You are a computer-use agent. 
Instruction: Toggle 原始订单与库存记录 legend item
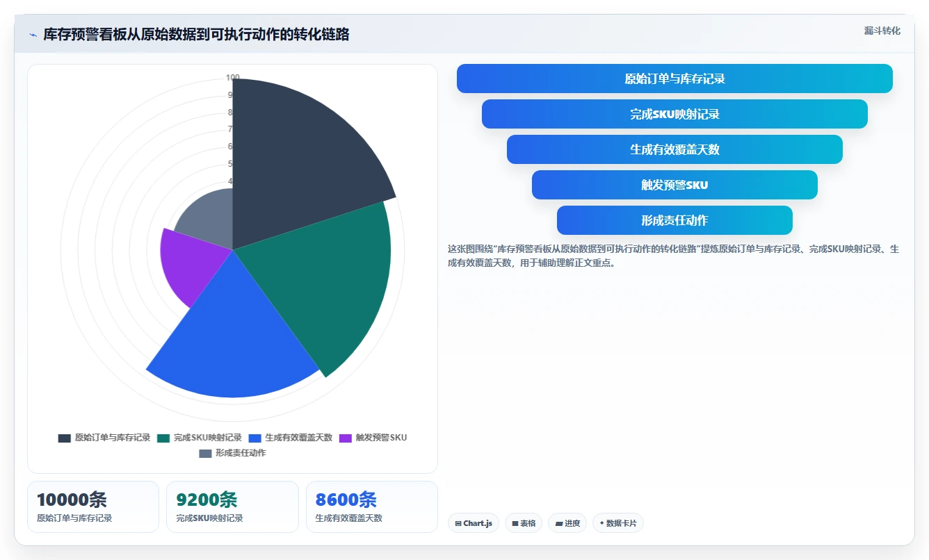(104, 438)
